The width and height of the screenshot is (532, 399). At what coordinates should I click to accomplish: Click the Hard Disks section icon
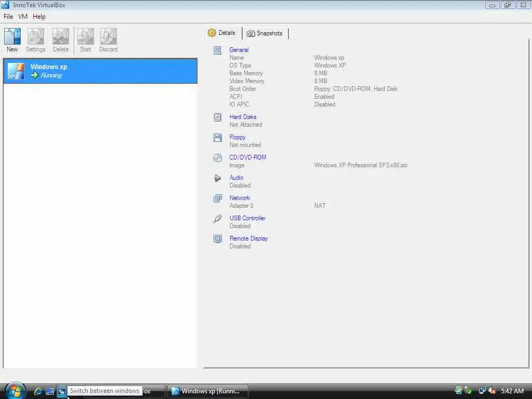(x=218, y=117)
